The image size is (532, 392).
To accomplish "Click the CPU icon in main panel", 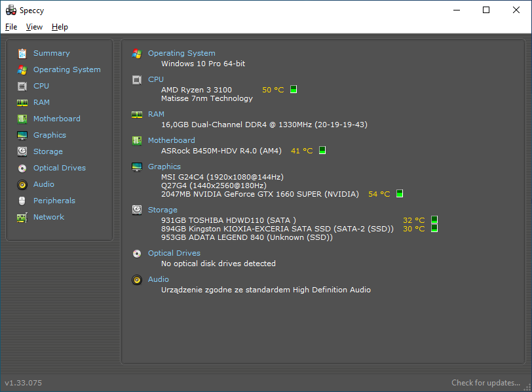I will pyautogui.click(x=137, y=80).
